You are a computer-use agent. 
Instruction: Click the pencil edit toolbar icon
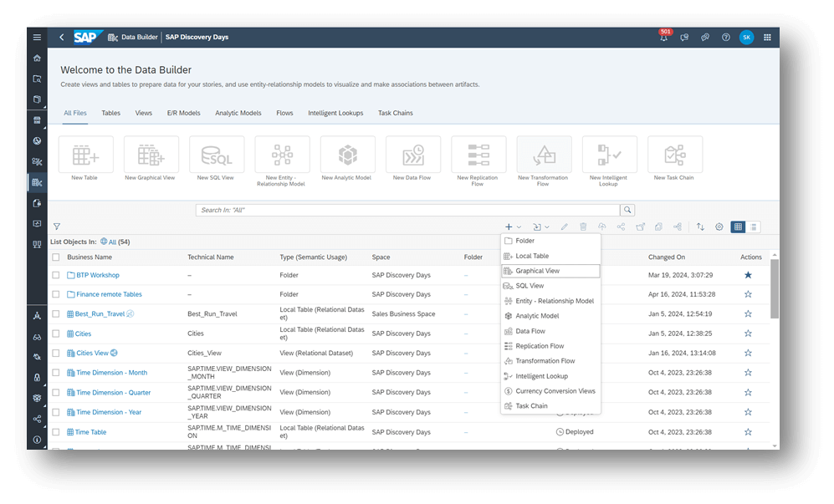pos(564,227)
